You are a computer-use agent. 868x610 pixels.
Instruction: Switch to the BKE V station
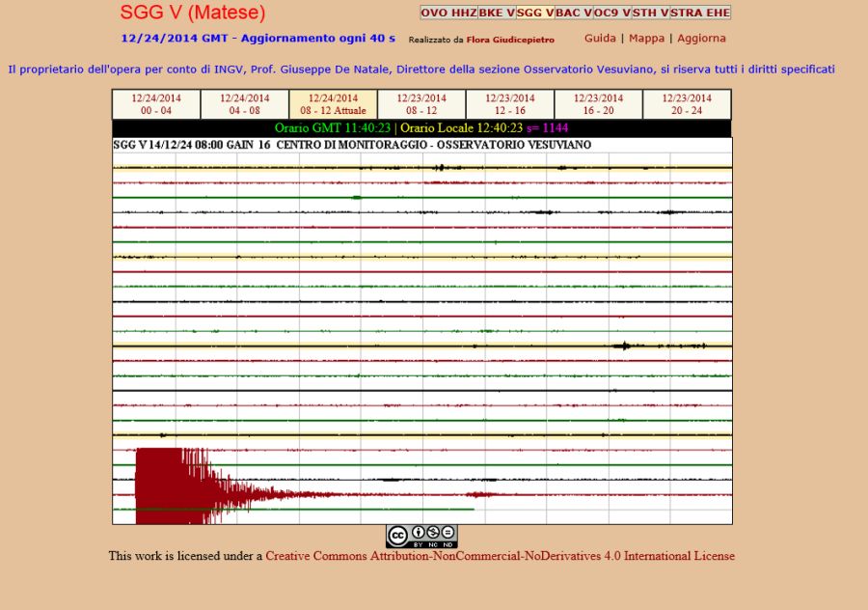tap(497, 13)
